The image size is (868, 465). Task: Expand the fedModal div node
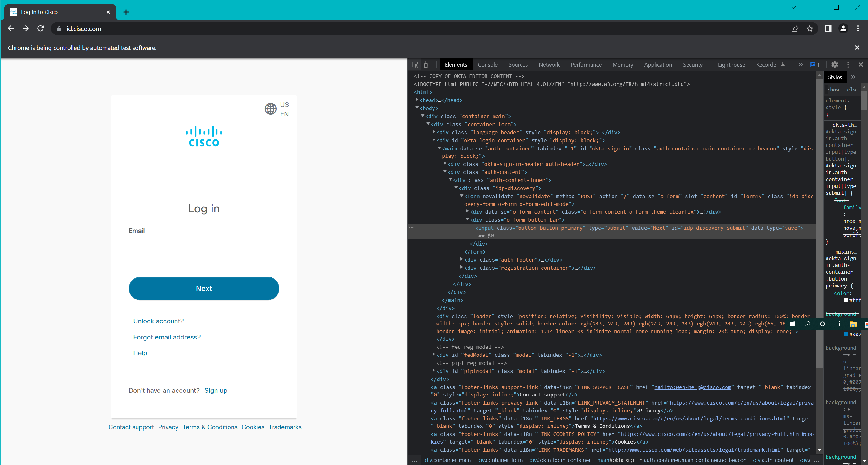pyautogui.click(x=434, y=355)
